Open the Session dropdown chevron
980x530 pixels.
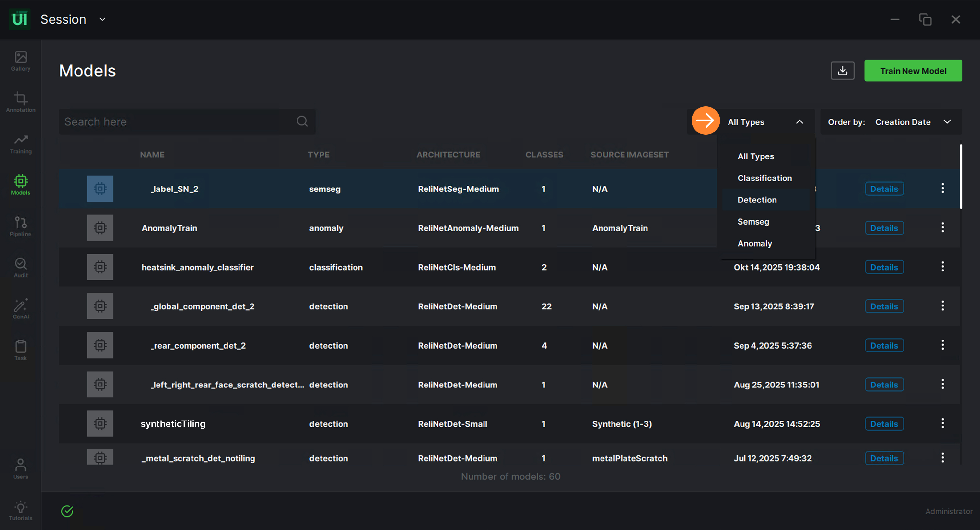click(102, 19)
